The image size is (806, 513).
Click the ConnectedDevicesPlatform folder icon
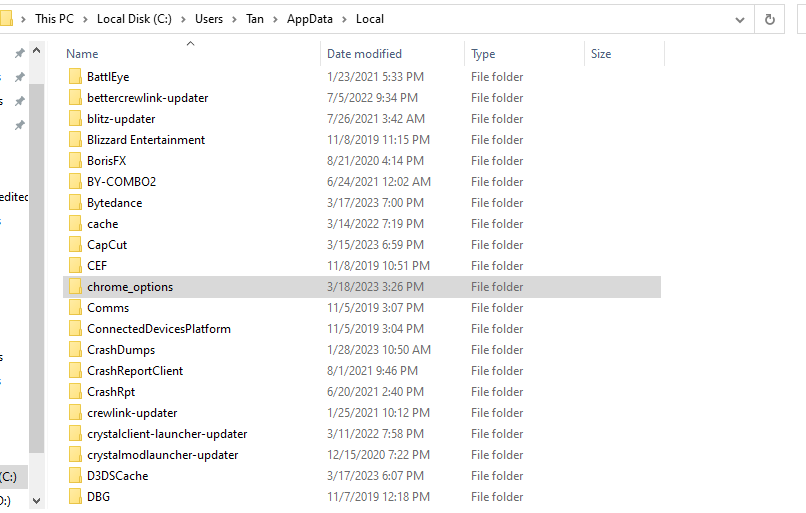point(75,329)
